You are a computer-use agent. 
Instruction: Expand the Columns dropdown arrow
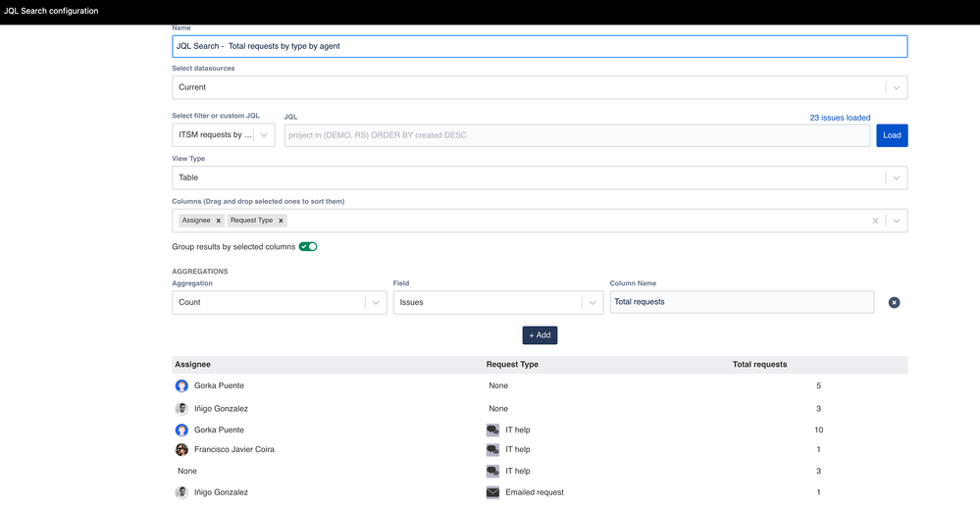897,221
